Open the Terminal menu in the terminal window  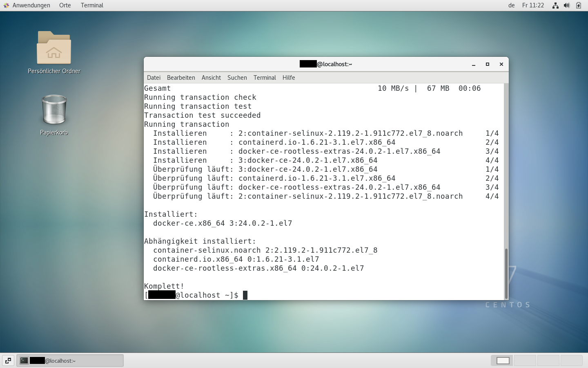tap(265, 78)
